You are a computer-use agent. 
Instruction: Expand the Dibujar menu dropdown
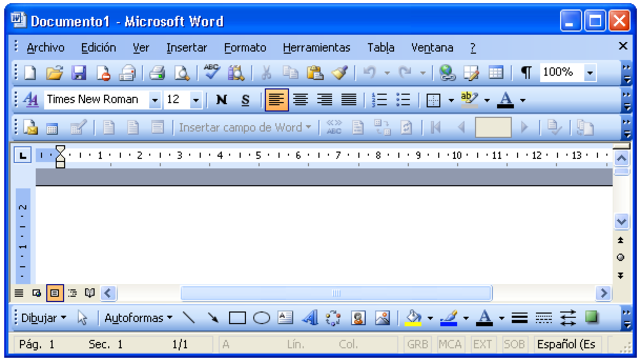[44, 318]
